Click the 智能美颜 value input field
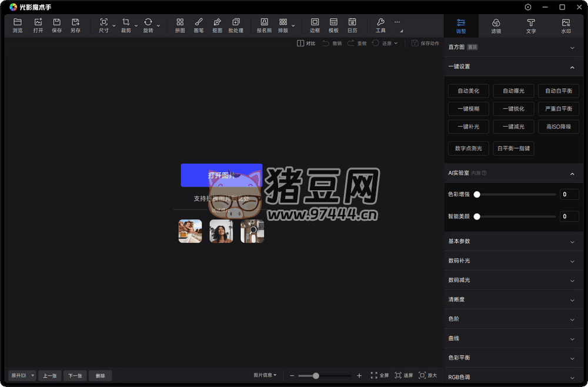 [569, 217]
